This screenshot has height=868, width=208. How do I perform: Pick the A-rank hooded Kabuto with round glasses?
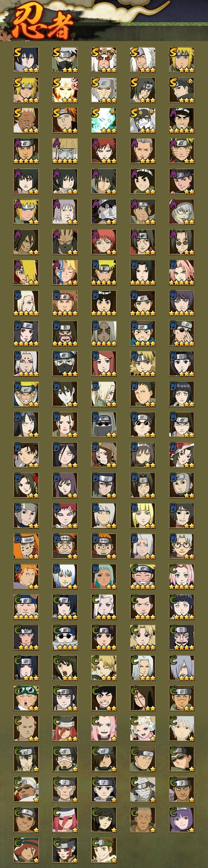click(182, 212)
